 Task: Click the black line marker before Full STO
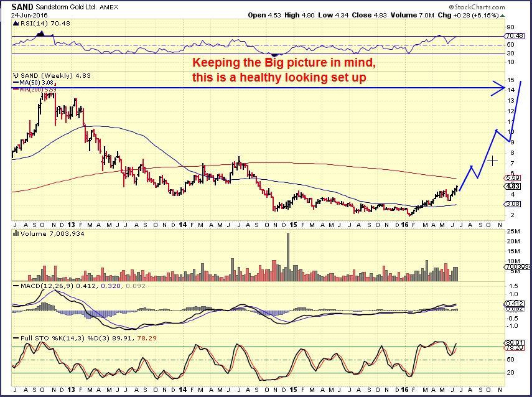(x=16, y=339)
